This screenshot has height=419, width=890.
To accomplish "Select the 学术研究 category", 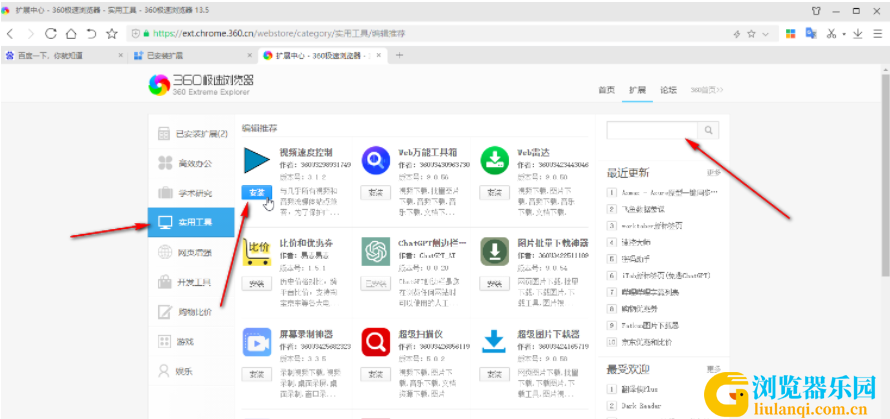I will pos(191,193).
